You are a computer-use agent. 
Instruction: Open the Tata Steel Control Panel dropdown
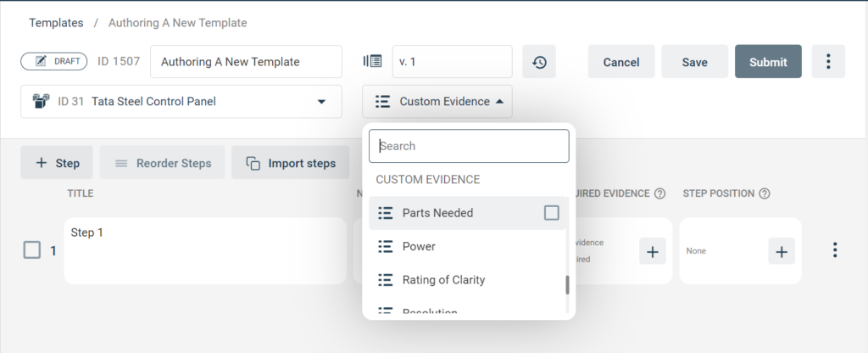pyautogui.click(x=181, y=102)
